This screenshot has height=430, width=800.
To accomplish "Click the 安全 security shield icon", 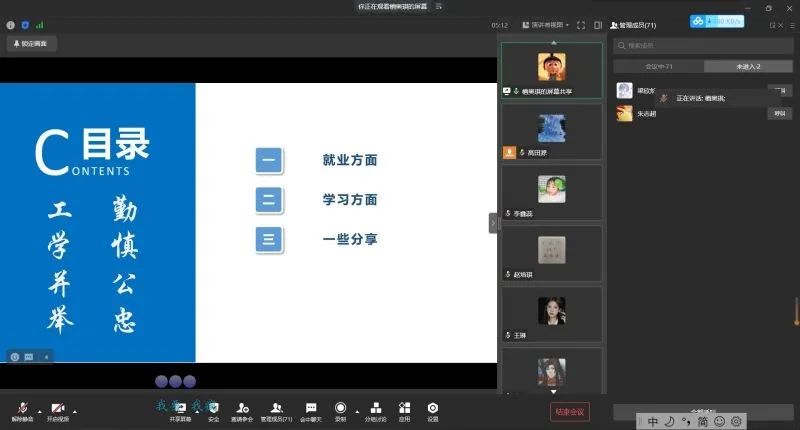I will 213,410.
